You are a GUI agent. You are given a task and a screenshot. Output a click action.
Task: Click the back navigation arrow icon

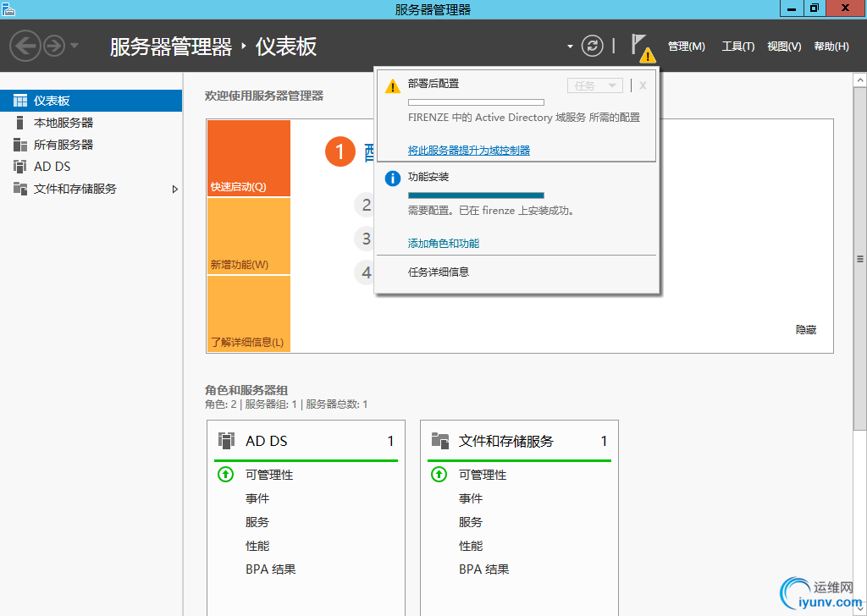coord(25,46)
